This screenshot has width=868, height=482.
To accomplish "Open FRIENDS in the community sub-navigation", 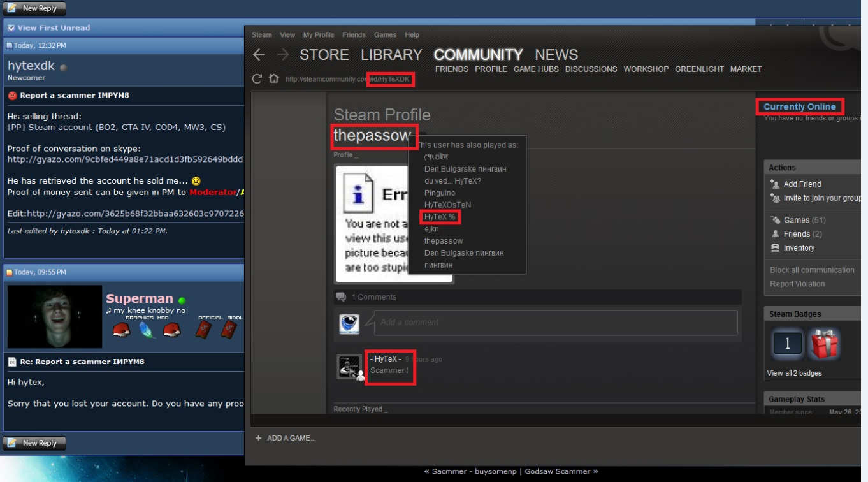I will [452, 69].
